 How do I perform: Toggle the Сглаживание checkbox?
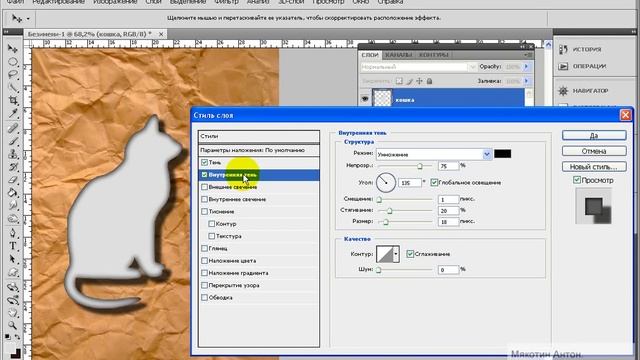(410, 254)
